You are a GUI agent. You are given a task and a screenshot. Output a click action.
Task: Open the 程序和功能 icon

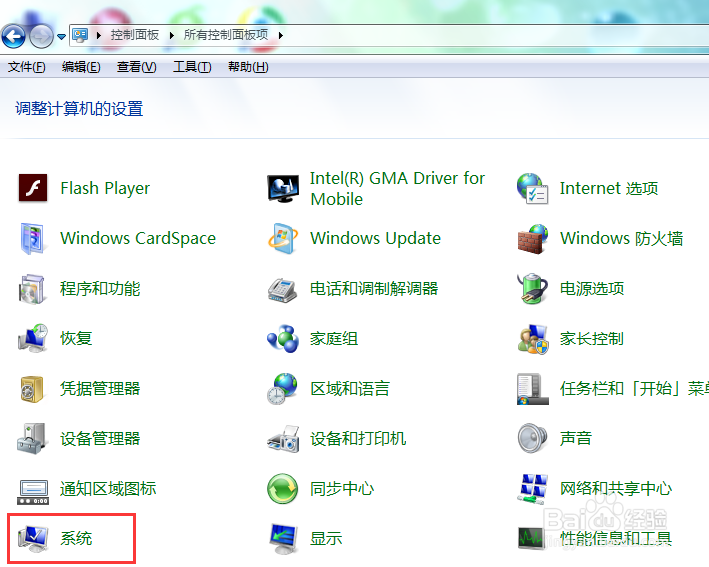click(32, 288)
